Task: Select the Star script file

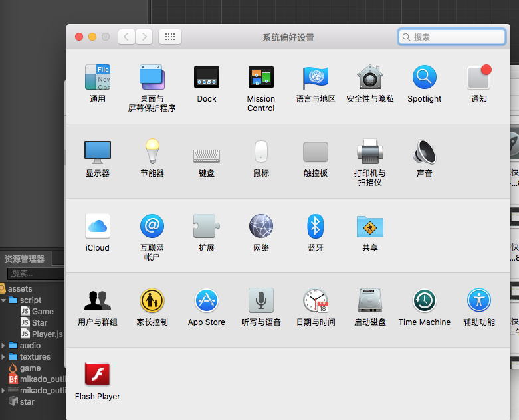Action: [33, 323]
